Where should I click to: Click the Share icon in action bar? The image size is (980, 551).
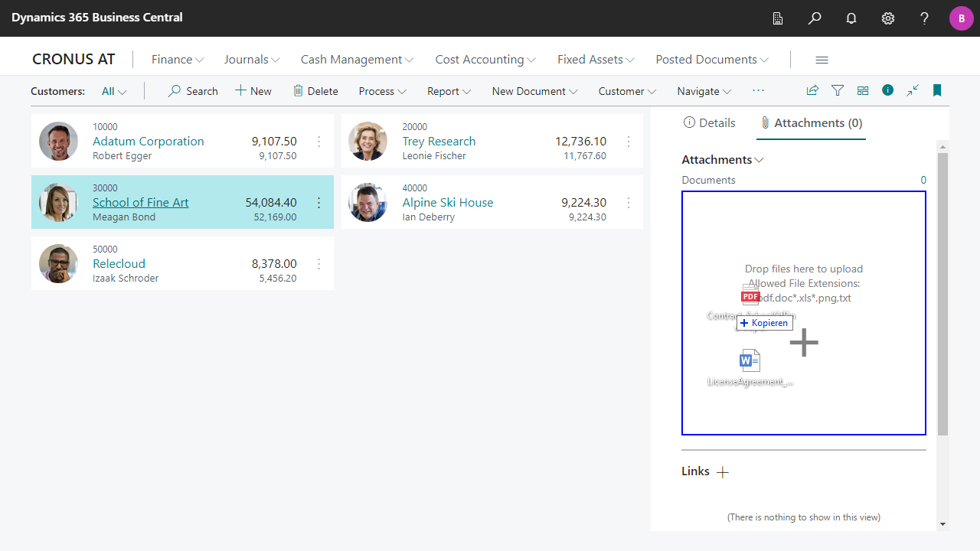pyautogui.click(x=812, y=90)
